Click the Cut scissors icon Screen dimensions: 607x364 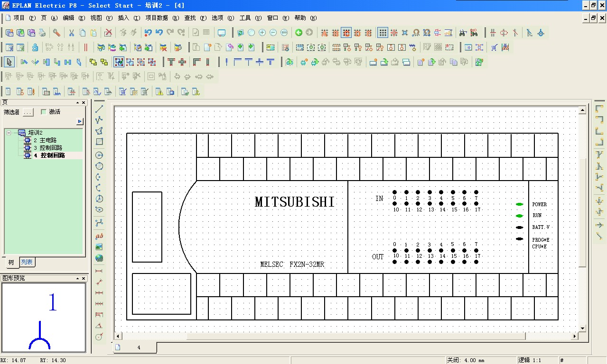71,33
